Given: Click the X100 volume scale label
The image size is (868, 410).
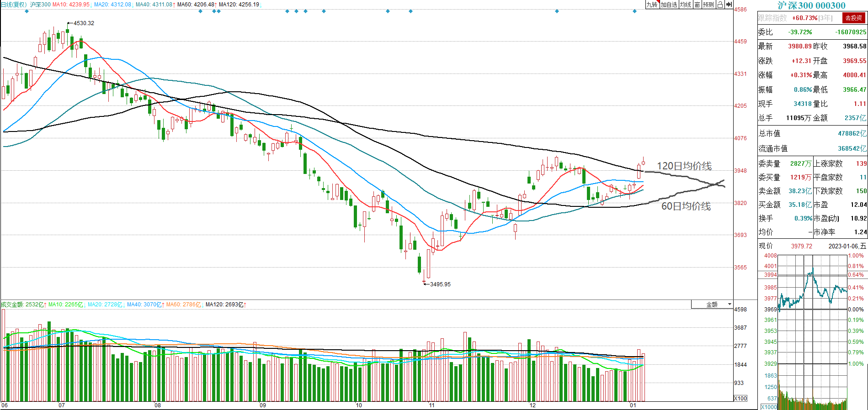Looking at the screenshot, I should (x=740, y=398).
